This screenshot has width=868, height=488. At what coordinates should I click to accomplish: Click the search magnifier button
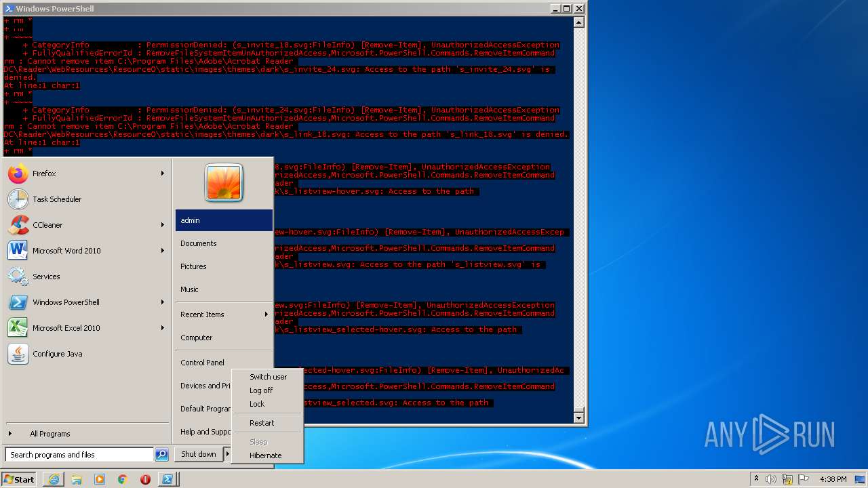pyautogui.click(x=161, y=455)
